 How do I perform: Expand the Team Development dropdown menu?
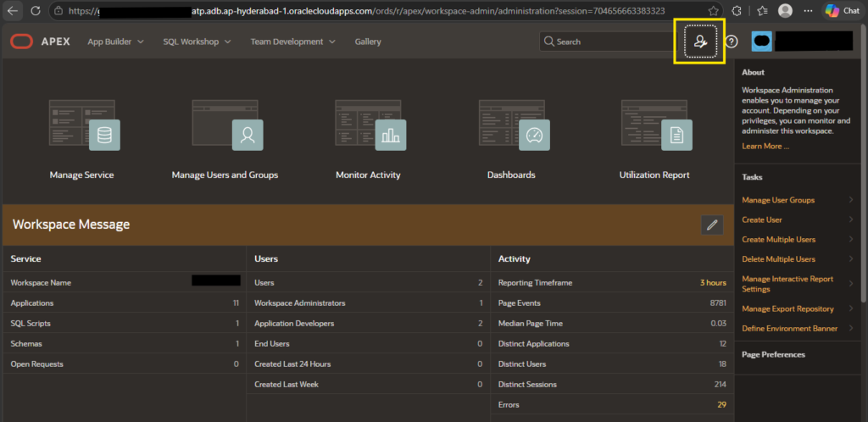click(x=292, y=42)
